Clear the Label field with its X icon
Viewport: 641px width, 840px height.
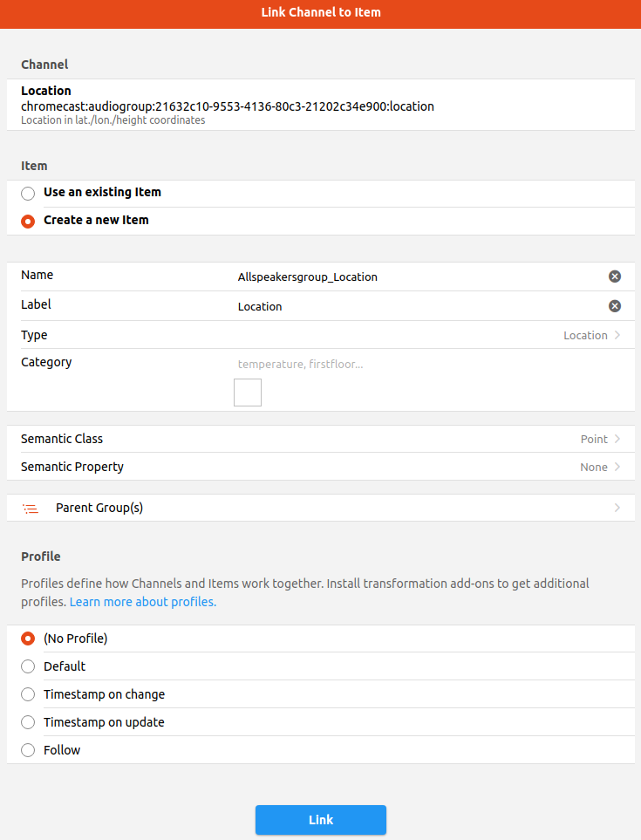tap(615, 306)
